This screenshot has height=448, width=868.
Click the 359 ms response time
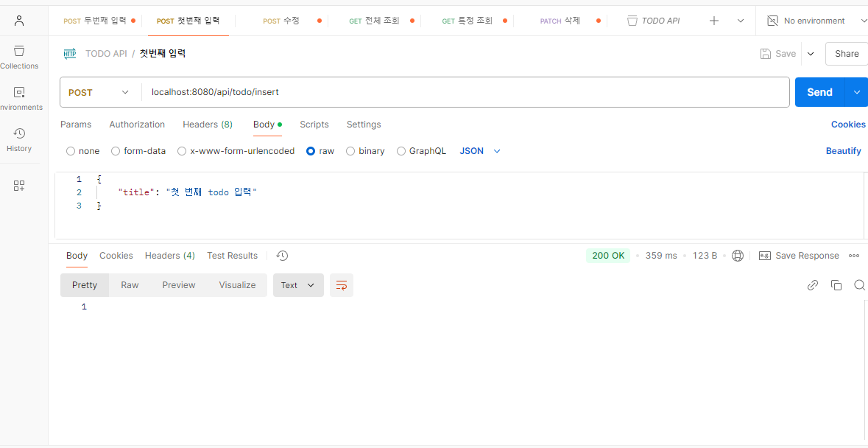(x=661, y=256)
